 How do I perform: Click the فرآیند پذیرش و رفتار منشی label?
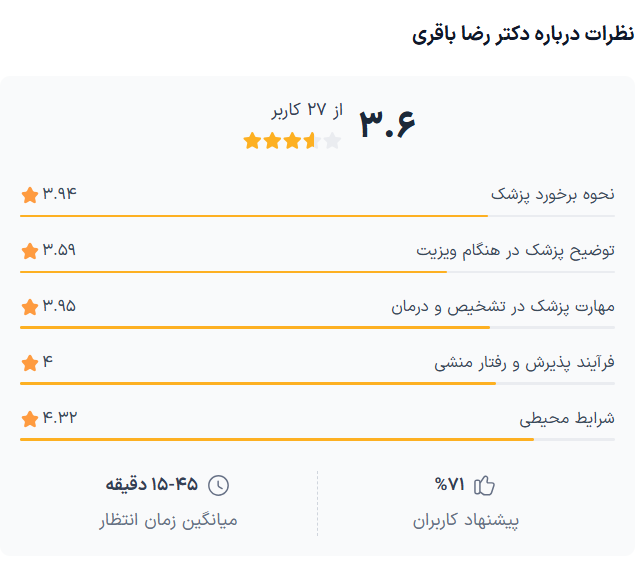[x=524, y=362]
